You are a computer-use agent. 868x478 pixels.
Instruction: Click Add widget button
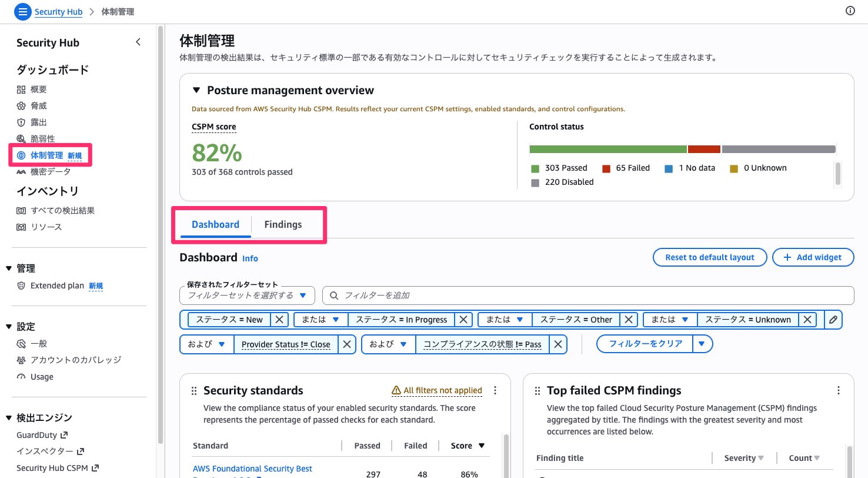click(x=813, y=257)
